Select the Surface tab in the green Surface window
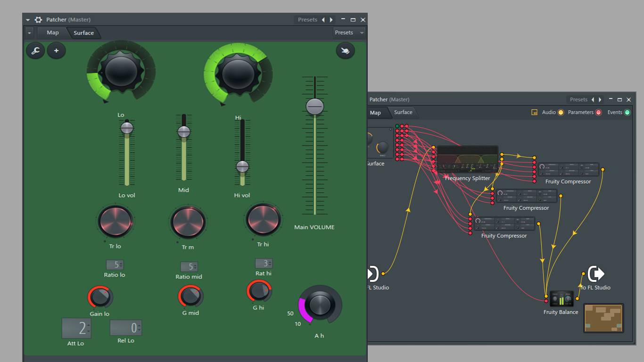Viewport: 644px width, 362px height. pyautogui.click(x=83, y=33)
